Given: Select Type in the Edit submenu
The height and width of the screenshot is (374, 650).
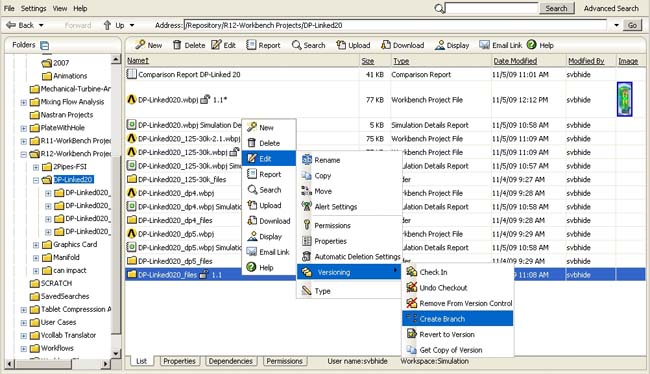Looking at the screenshot, I should (349, 291).
